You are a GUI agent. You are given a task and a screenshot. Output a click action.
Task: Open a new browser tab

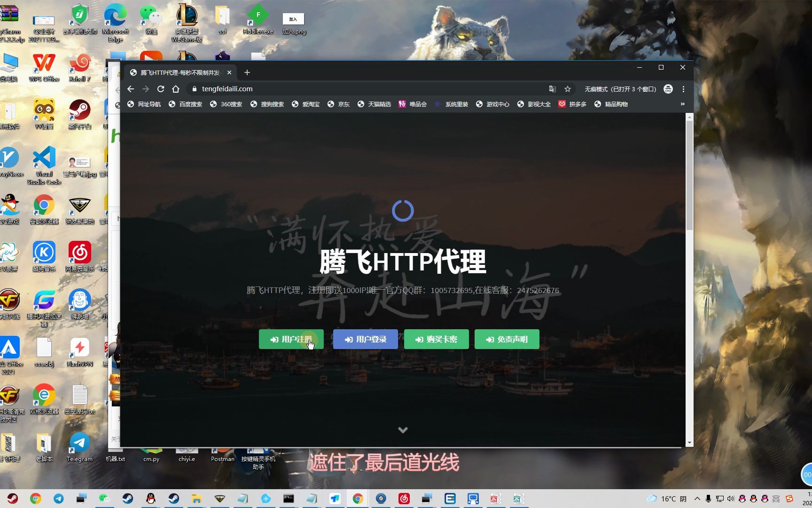(247, 72)
